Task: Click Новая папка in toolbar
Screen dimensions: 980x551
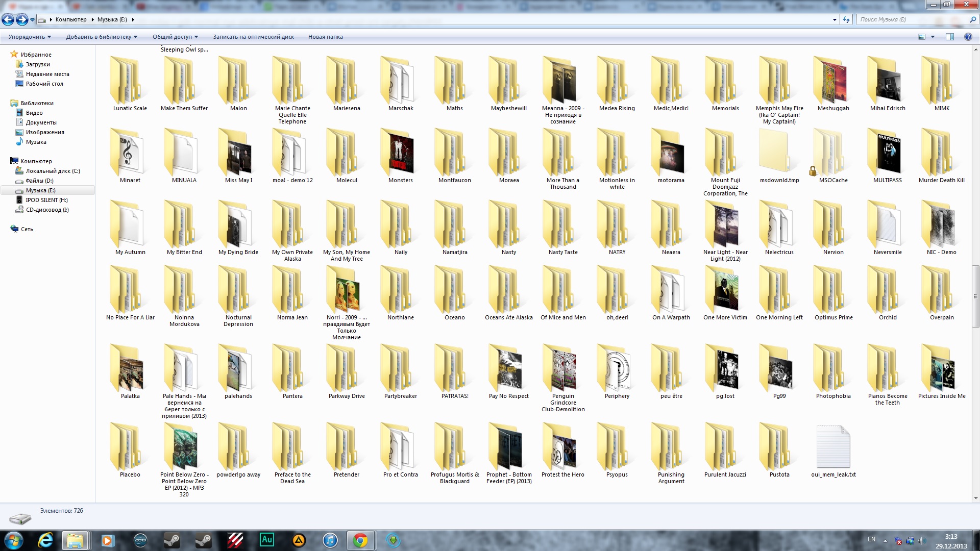Action: (325, 37)
